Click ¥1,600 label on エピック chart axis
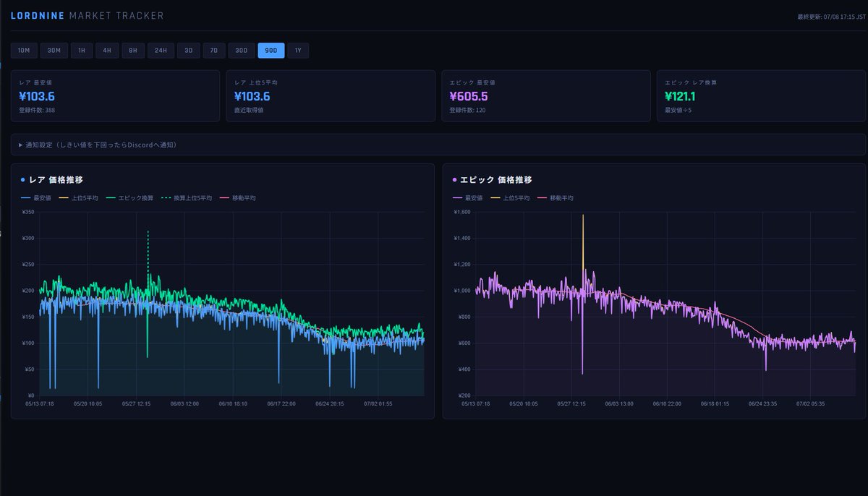 click(461, 212)
